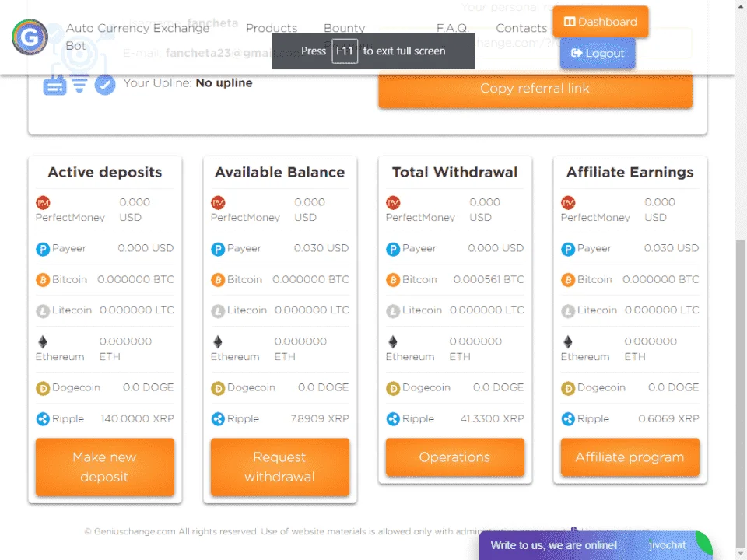Click Dogecoin icon in Total Withdrawal
This screenshot has width=747, height=560.
(393, 388)
